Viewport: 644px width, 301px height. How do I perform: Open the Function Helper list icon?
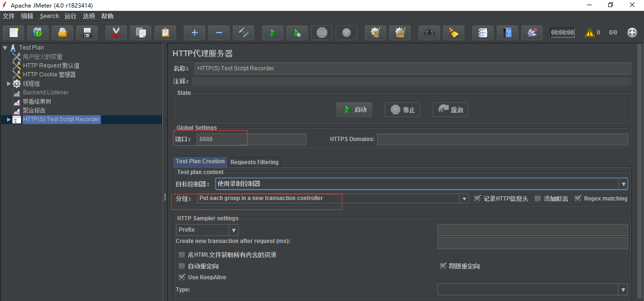coord(483,33)
